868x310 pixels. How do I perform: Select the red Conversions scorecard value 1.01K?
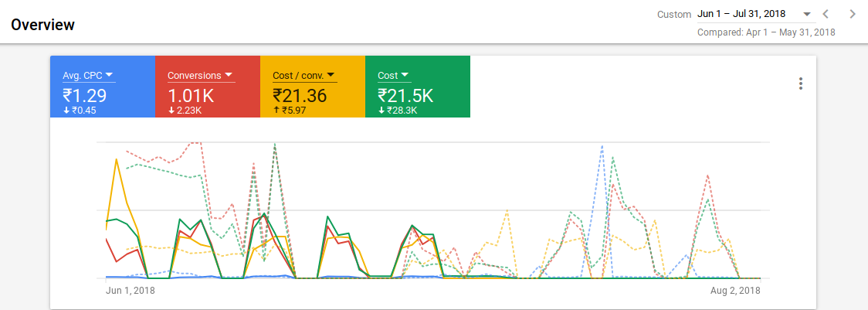point(191,95)
